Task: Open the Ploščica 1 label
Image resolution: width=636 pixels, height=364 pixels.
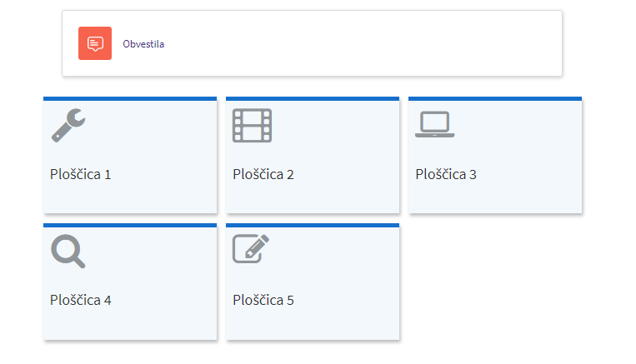Action: pos(80,175)
